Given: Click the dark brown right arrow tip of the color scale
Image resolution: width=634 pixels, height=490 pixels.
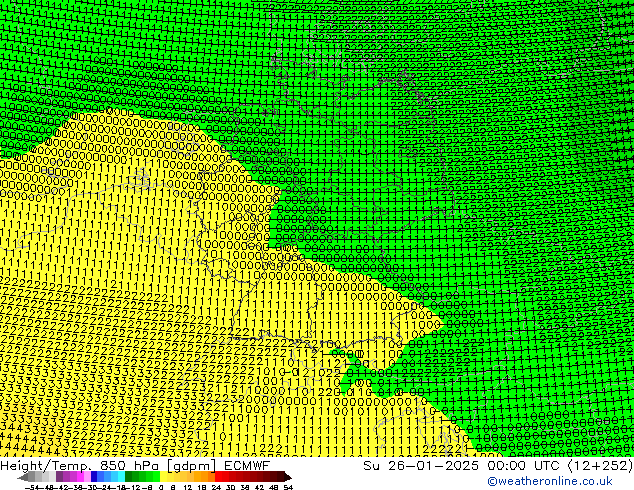Looking at the screenshot, I should pyautogui.click(x=287, y=477).
